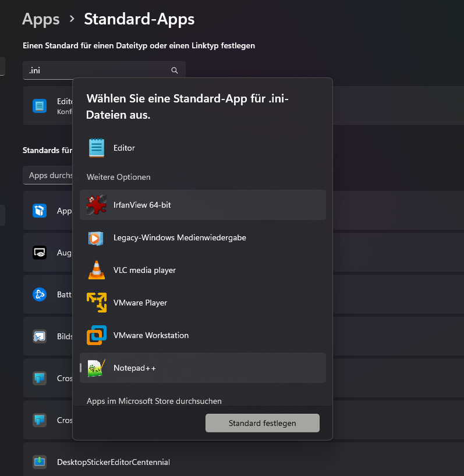Screen dimensions: 464x476
Task: Go back to Apps breadcrumb
Action: pos(41,19)
